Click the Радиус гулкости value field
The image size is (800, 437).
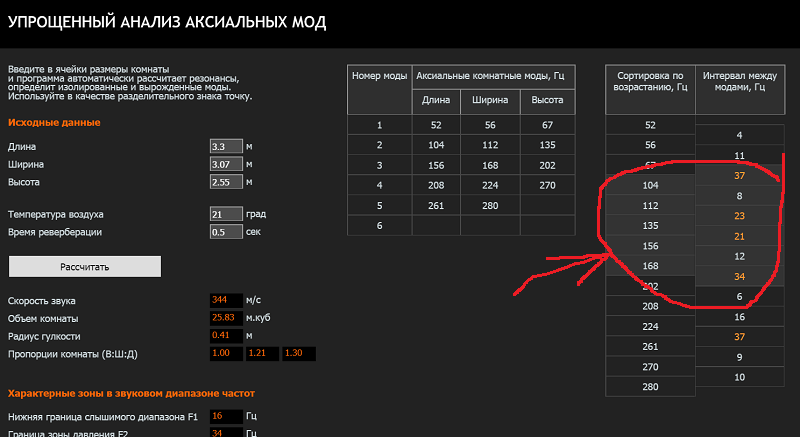225,336
